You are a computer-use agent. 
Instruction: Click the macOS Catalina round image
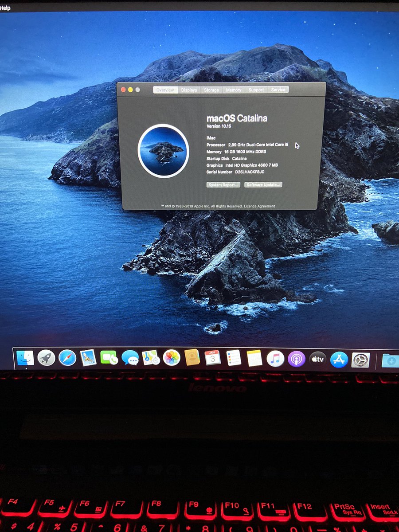click(164, 151)
